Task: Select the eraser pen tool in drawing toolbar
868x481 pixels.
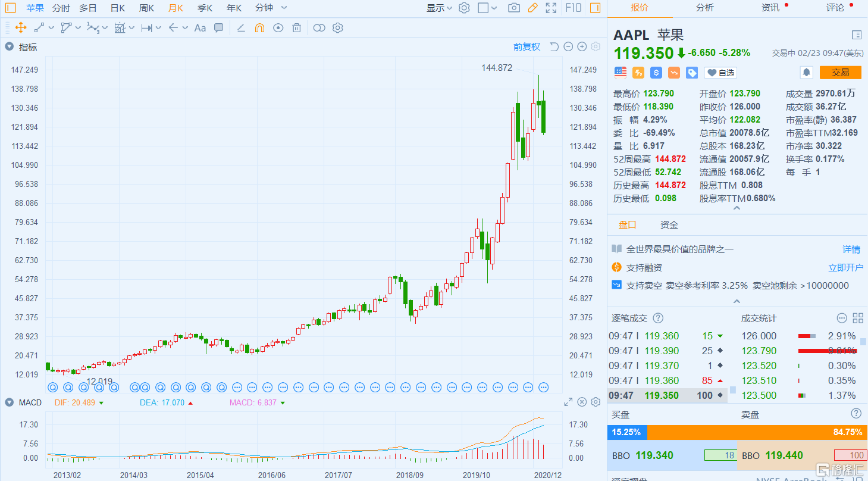Action: click(241, 27)
